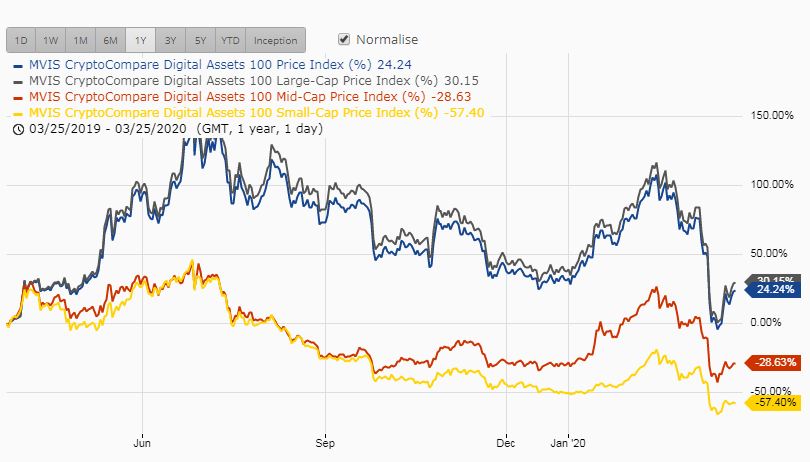
Task: Uncheck the Normalise checkbox
Action: 344,39
